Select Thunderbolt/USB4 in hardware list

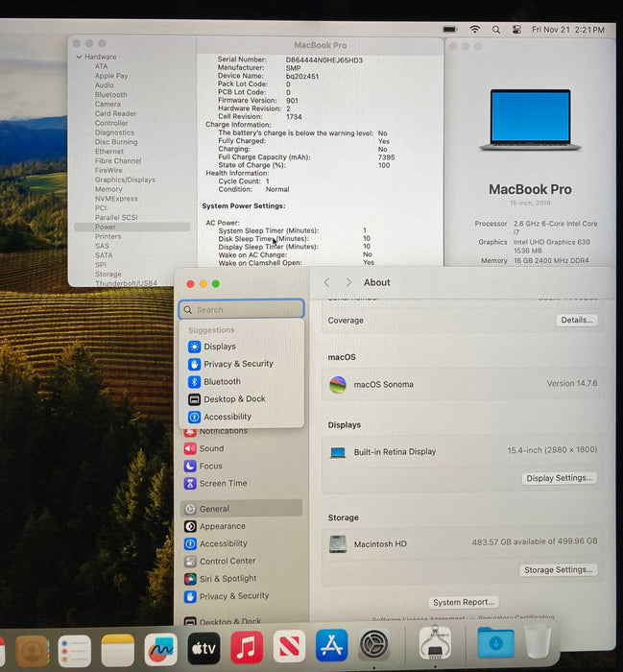pos(126,283)
